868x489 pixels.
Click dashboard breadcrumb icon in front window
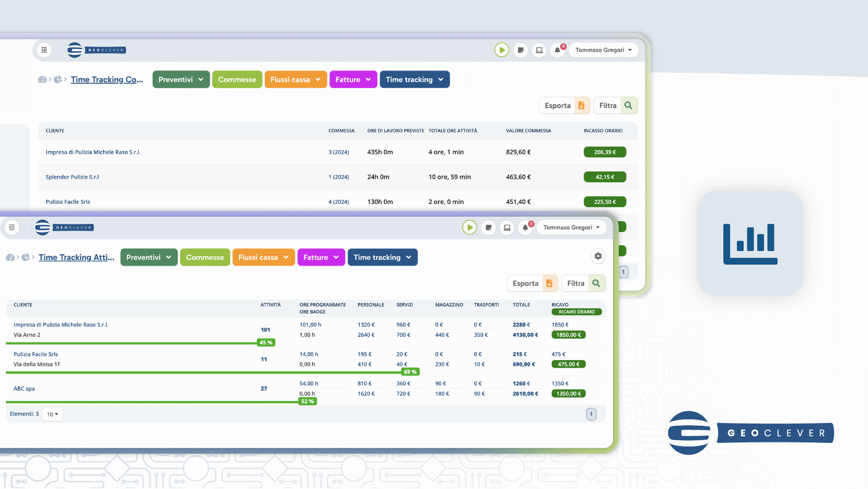(10, 257)
